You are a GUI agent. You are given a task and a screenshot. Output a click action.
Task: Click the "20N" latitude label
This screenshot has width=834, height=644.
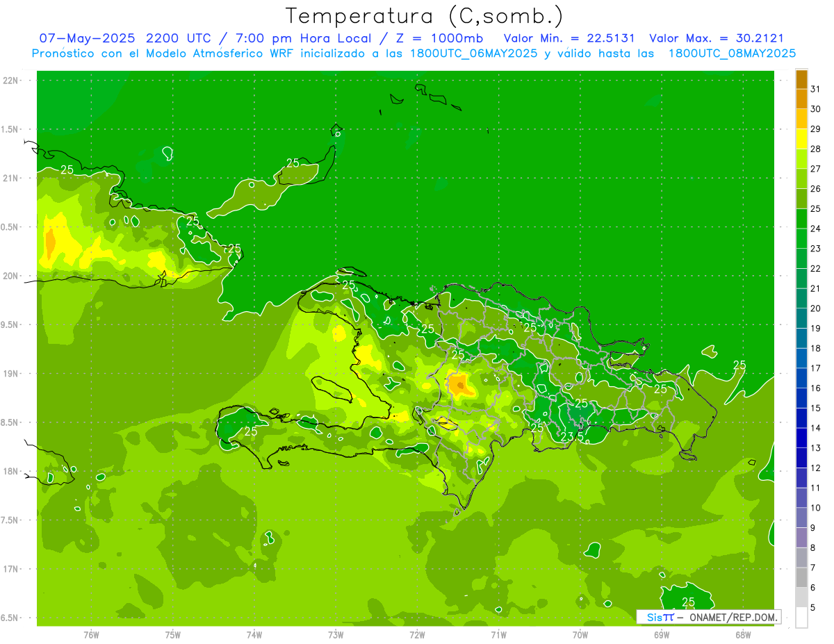[x=10, y=276]
